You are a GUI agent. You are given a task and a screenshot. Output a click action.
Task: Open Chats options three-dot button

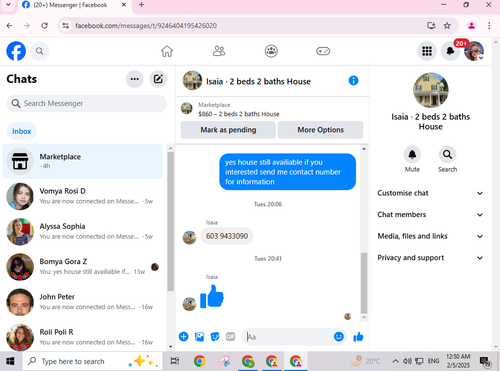click(135, 79)
